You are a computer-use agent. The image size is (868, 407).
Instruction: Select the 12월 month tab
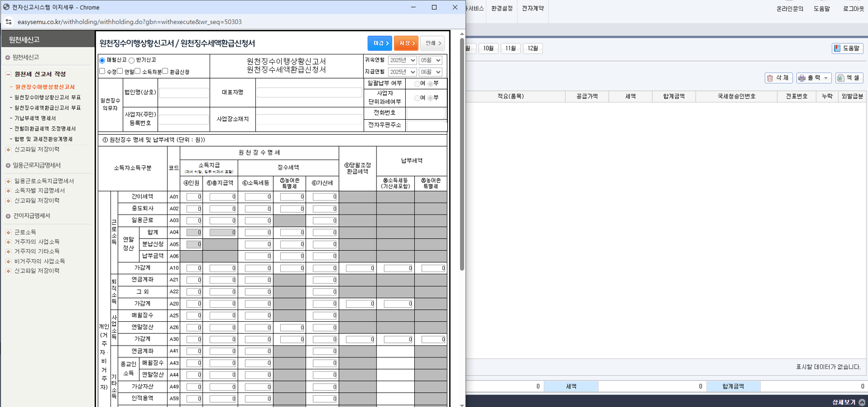[x=532, y=49]
